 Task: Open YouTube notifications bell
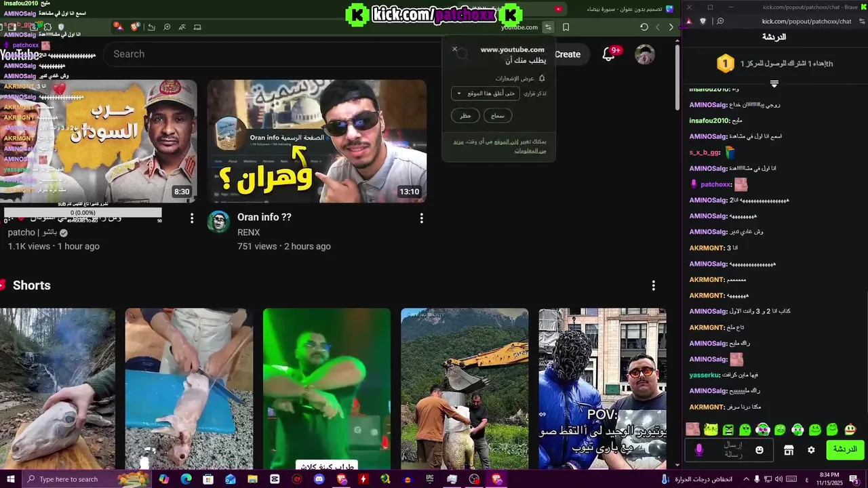(x=609, y=54)
